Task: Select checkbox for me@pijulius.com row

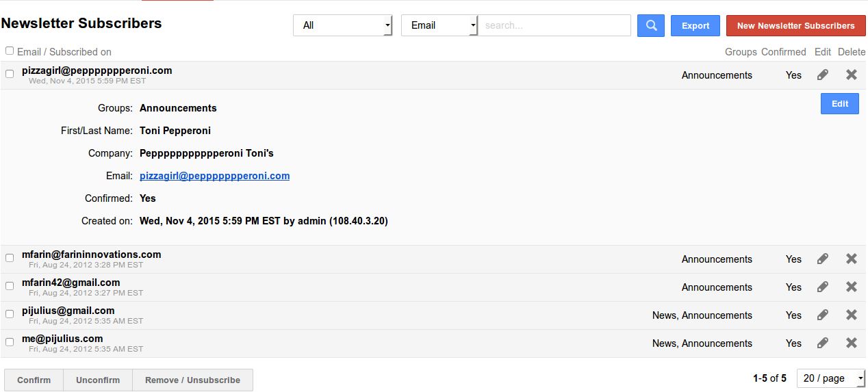Action: (x=10, y=342)
